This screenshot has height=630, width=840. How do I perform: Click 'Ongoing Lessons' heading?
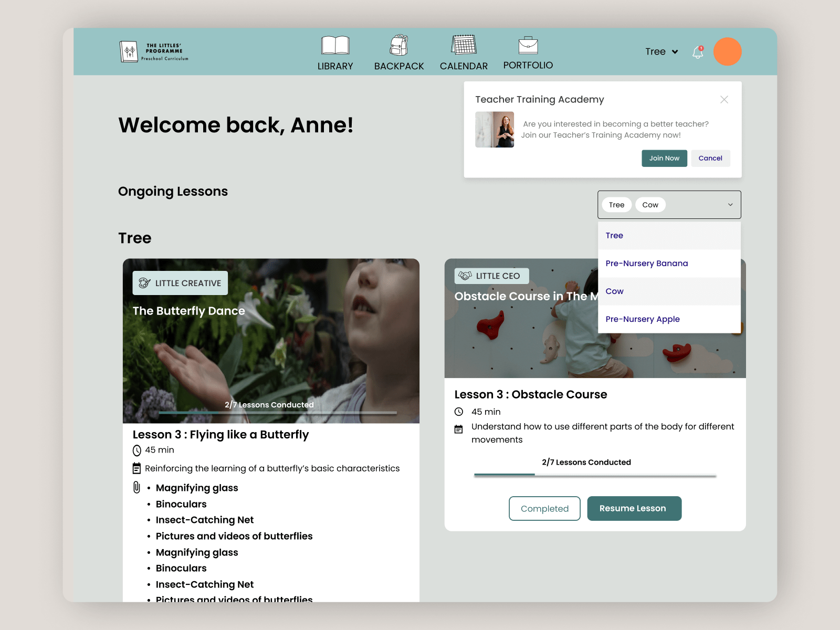(173, 191)
